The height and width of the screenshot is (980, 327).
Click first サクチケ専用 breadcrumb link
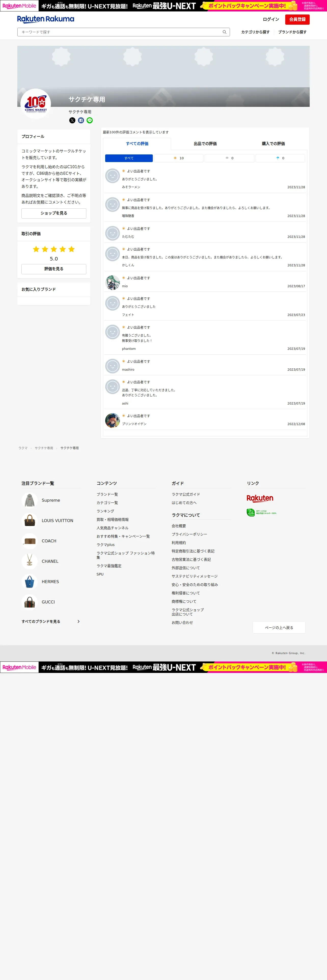44,448
